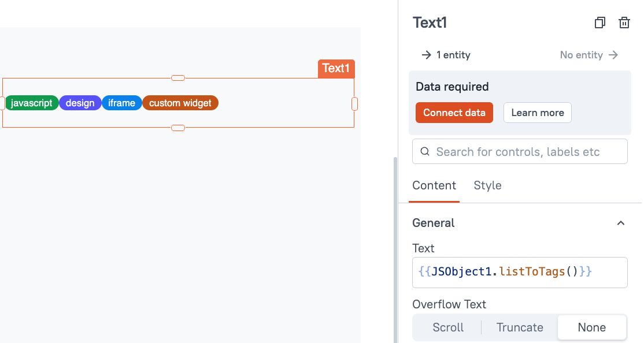Select the custom widget tag chip
Screen dimensions: 644x343
tap(180, 103)
